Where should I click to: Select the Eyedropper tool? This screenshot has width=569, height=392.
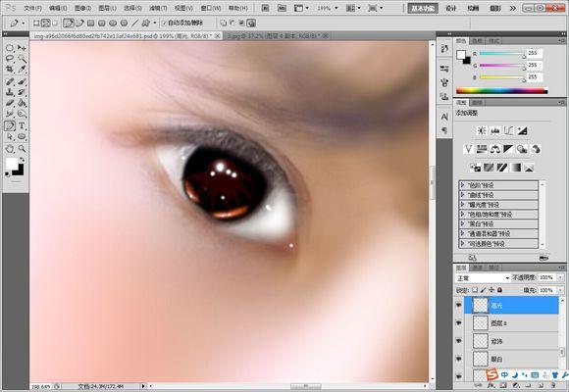[x=22, y=69]
